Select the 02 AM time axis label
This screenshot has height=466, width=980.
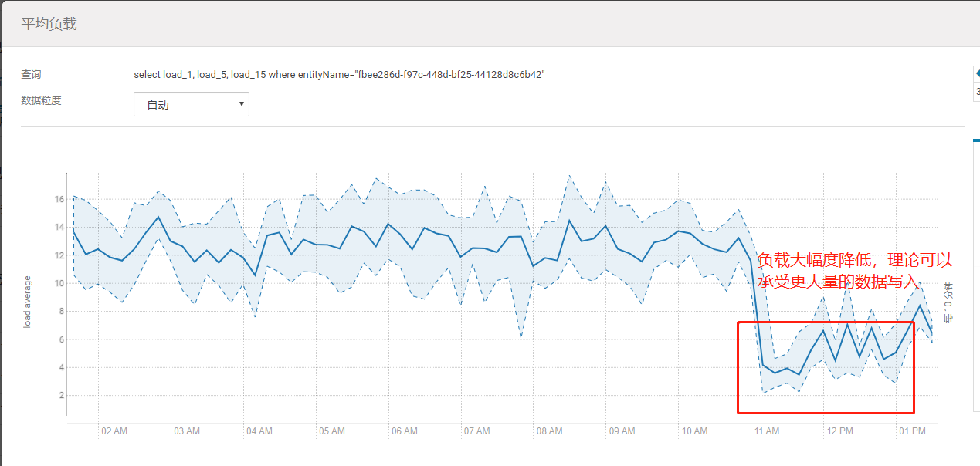coord(114,431)
